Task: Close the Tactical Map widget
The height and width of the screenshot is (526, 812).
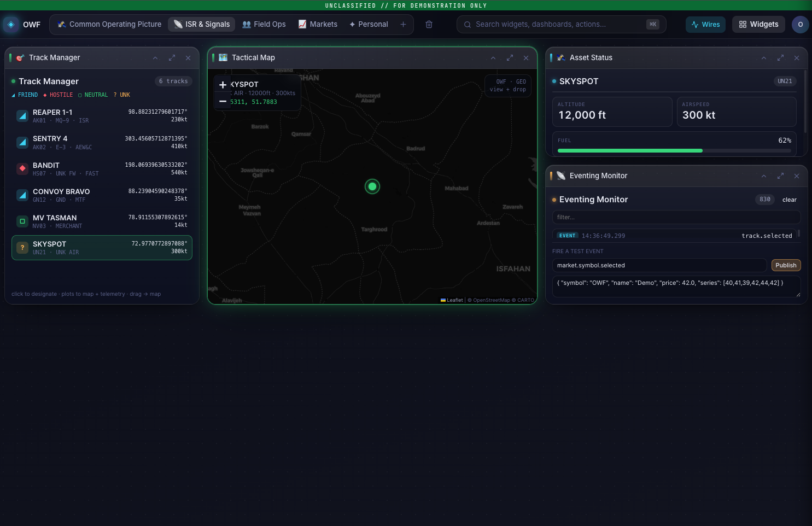Action: click(526, 58)
